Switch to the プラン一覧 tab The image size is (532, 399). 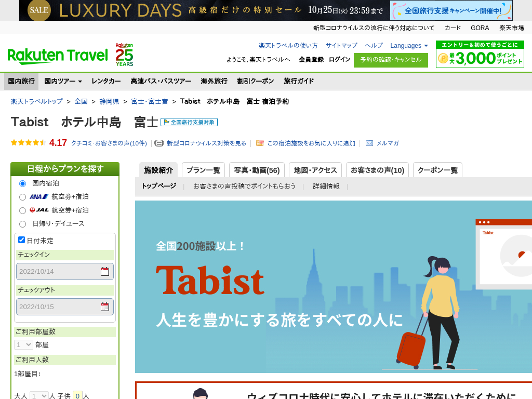(204, 170)
